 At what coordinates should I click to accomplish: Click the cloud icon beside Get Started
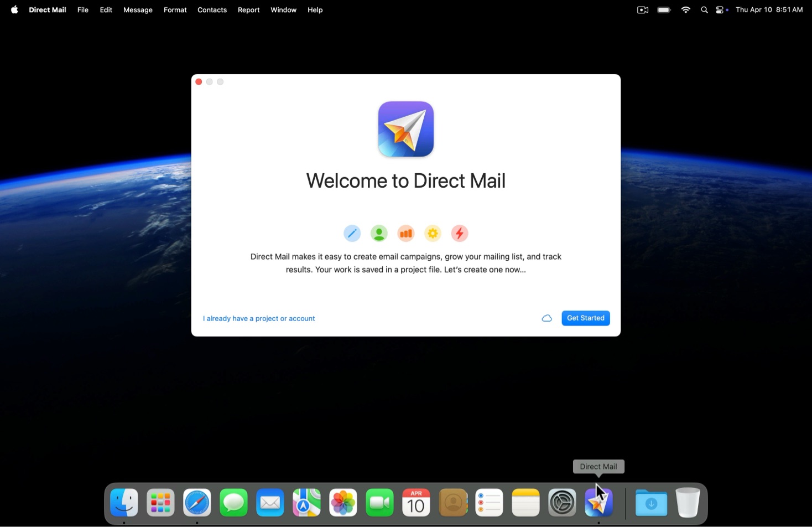click(x=546, y=318)
